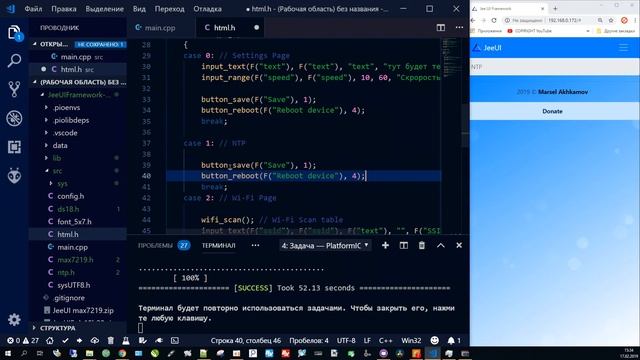
Task: Bookmark the page with the star icon in browser
Action: coord(611,20)
